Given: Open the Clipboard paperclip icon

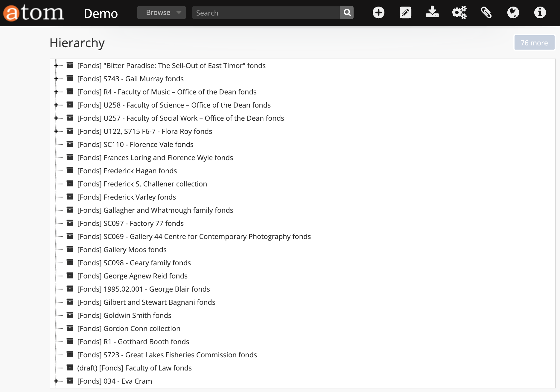Looking at the screenshot, I should [486, 13].
